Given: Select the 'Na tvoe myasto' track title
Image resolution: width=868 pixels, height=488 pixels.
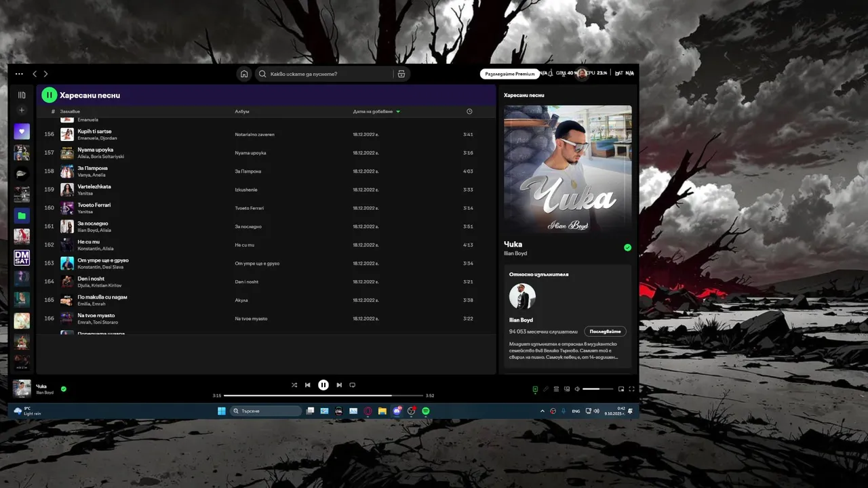Looking at the screenshot, I should 96,315.
